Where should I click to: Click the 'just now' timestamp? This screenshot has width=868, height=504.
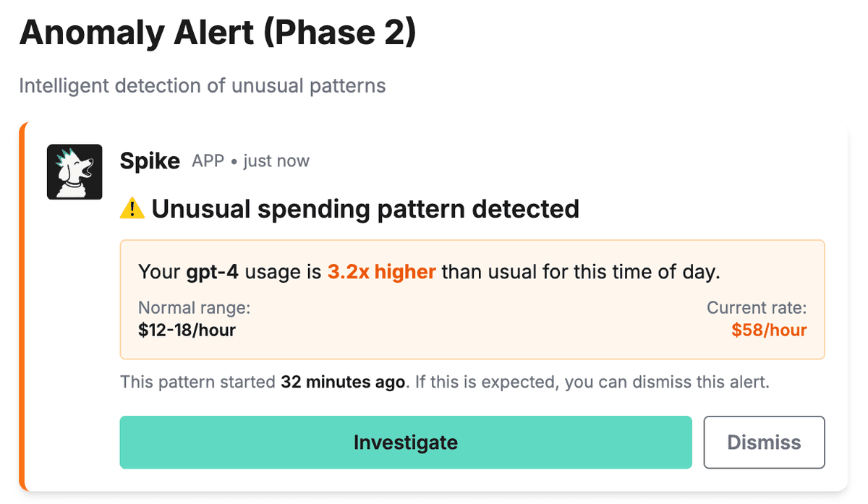tap(276, 161)
